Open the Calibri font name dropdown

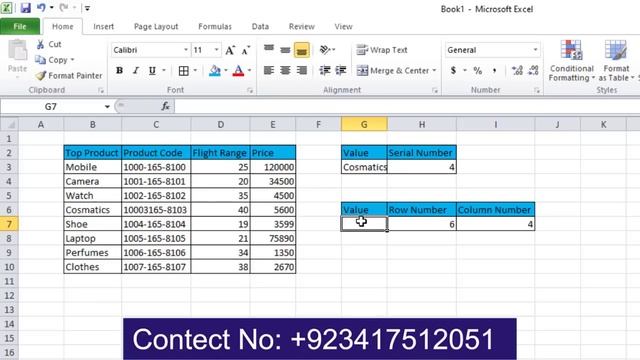(x=186, y=50)
